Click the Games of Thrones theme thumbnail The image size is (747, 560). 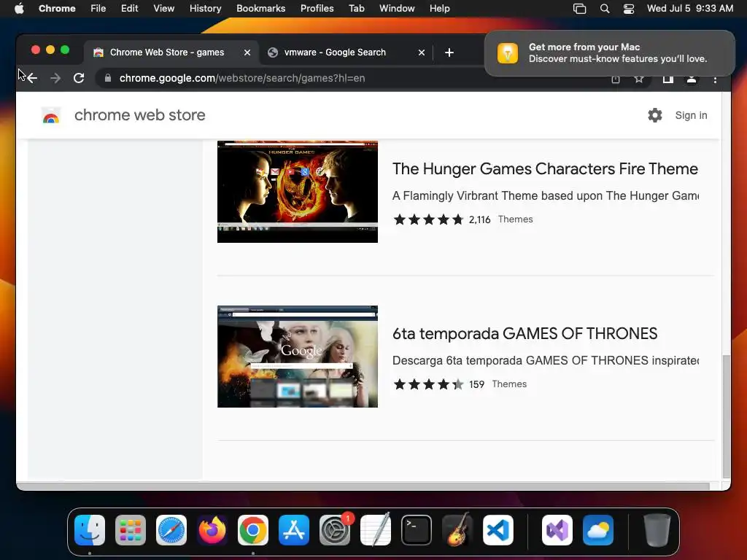[x=298, y=357]
